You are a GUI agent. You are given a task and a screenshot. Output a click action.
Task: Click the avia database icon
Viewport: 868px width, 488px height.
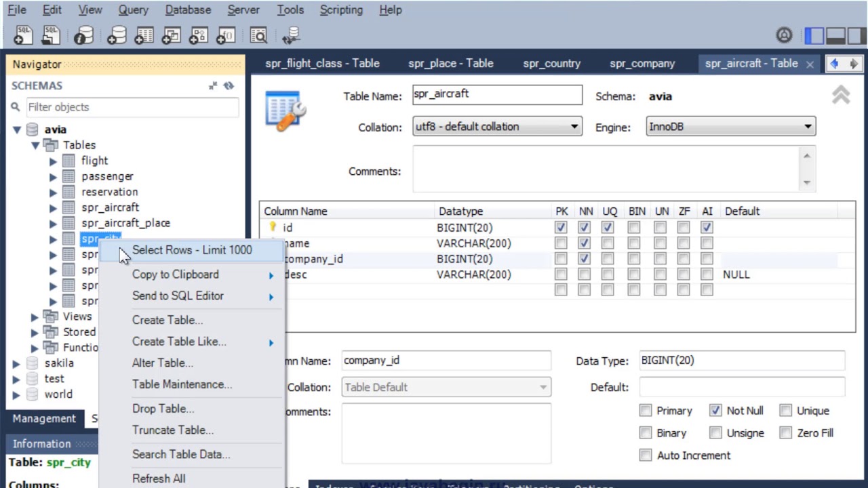click(x=33, y=129)
